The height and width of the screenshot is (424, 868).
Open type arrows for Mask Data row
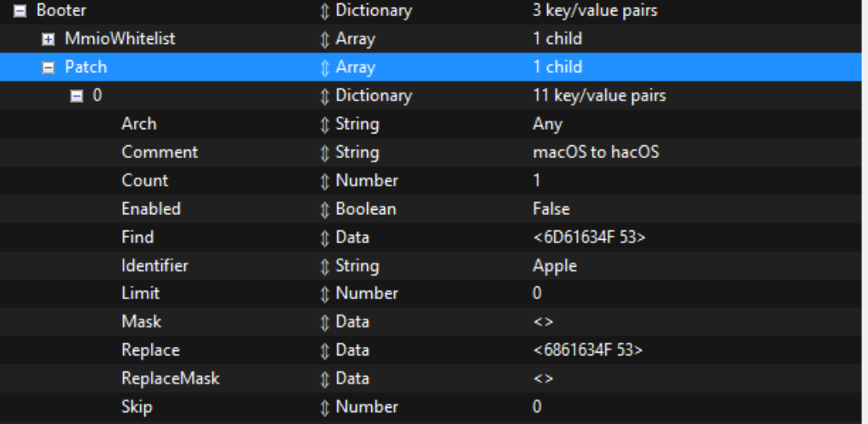click(324, 322)
